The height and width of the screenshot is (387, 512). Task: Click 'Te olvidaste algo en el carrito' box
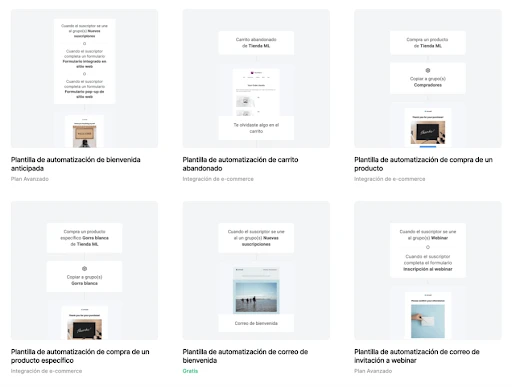pyautogui.click(x=256, y=128)
